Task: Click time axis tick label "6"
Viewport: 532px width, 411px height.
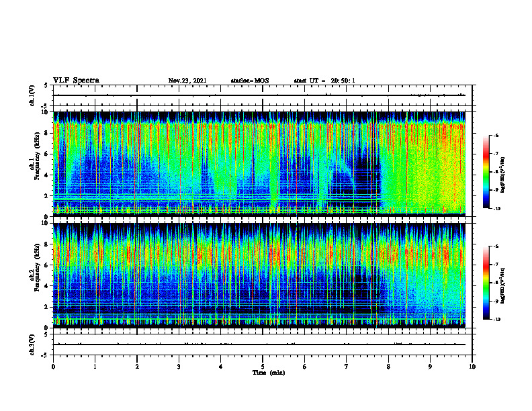Action: tap(305, 367)
